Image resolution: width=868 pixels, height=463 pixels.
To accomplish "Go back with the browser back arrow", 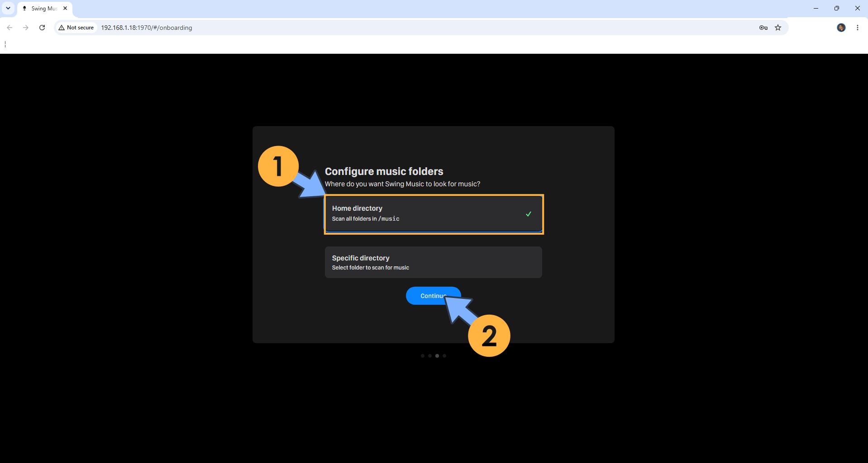I will click(10, 28).
